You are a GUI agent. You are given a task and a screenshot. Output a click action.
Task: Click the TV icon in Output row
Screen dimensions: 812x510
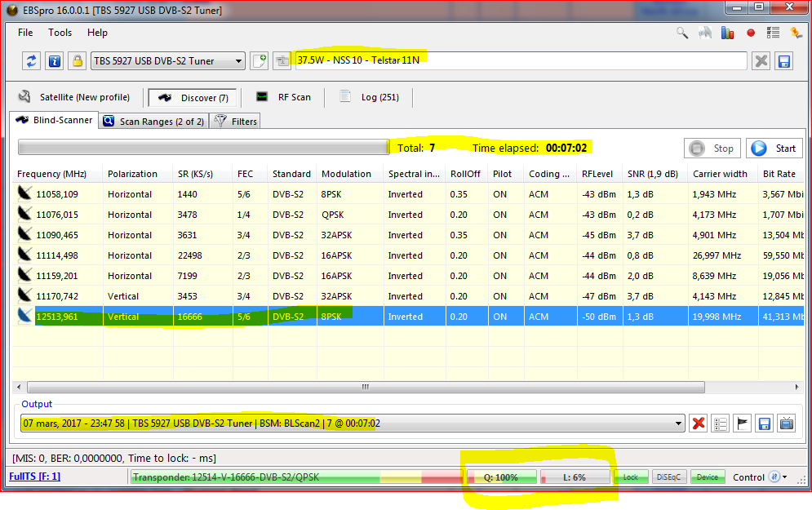787,424
